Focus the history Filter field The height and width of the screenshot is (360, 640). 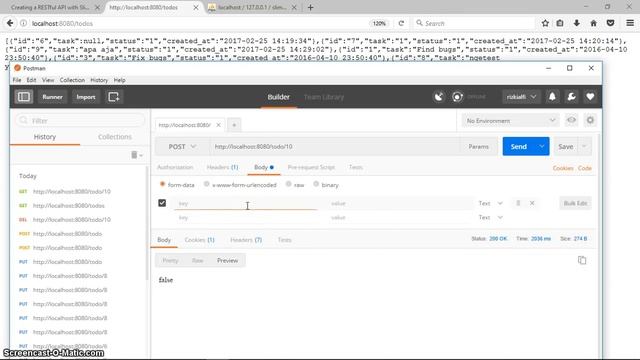[x=80, y=121]
